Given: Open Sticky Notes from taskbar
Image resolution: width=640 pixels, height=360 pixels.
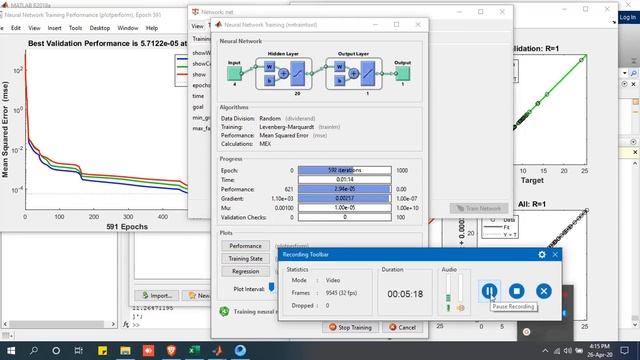Looking at the screenshot, I should click(102, 351).
